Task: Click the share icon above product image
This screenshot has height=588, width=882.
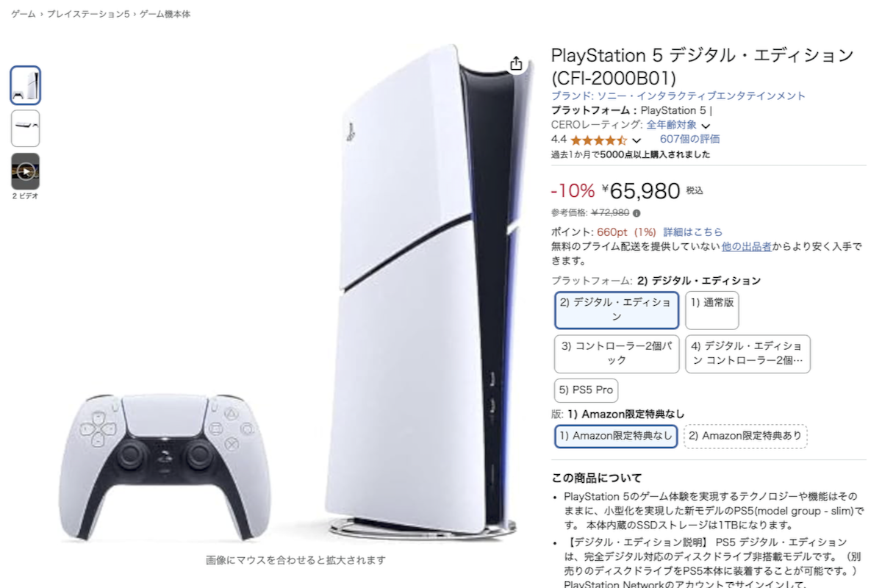Action: (x=516, y=63)
